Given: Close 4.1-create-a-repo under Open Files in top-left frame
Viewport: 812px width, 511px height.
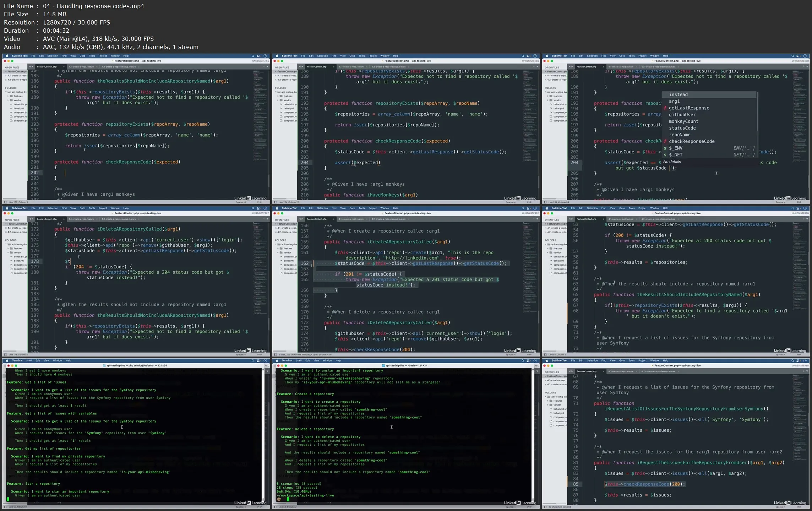Looking at the screenshot, I should tap(6, 76).
